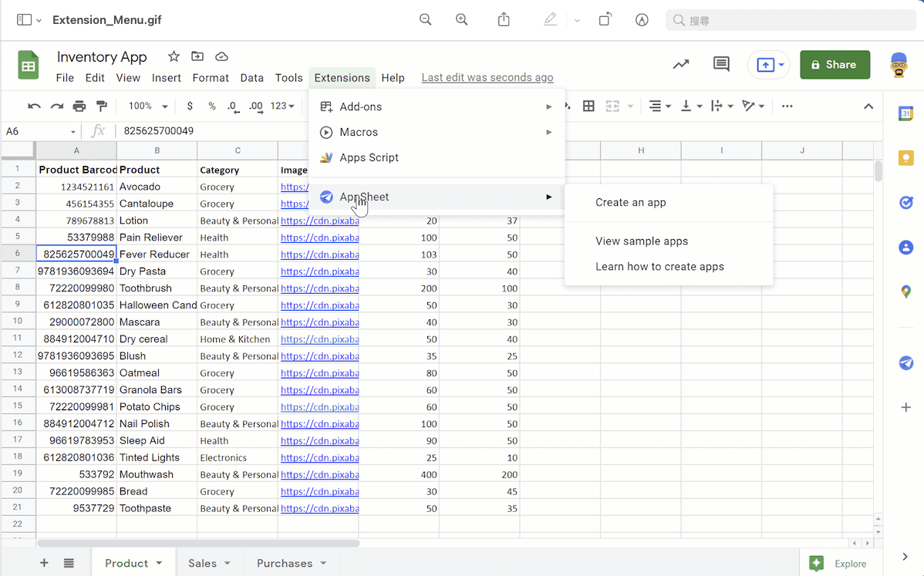This screenshot has height=576, width=924.
Task: Add a new sheet with plus button
Action: coord(44,563)
